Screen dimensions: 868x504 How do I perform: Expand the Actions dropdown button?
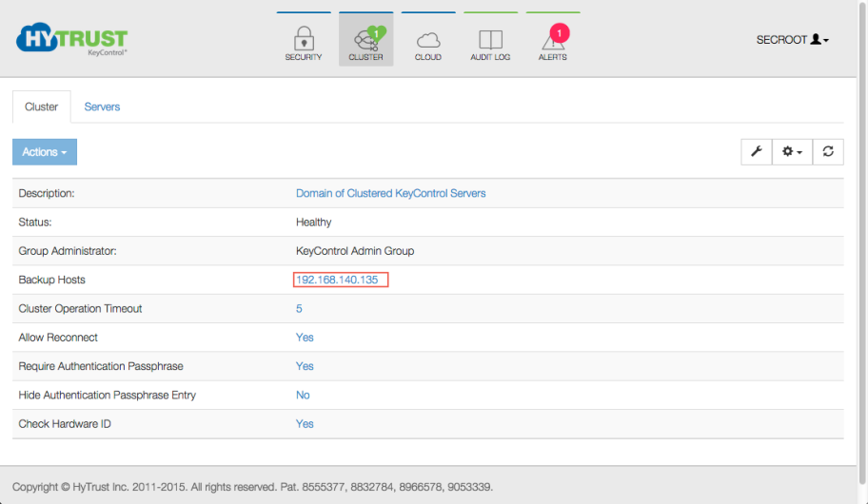45,151
